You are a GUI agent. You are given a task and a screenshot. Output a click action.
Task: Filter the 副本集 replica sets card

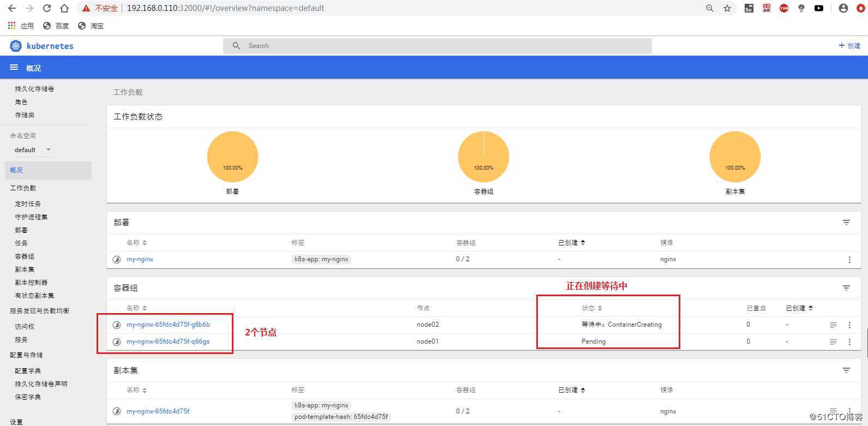point(846,370)
